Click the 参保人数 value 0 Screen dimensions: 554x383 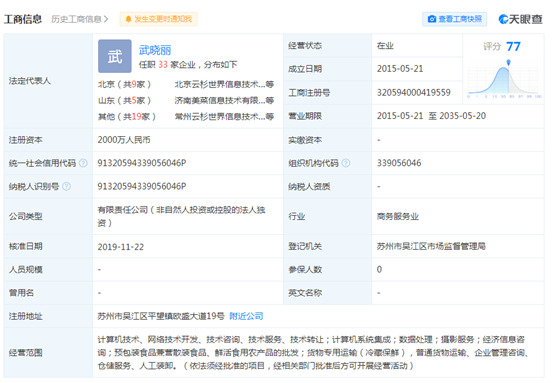point(379,269)
